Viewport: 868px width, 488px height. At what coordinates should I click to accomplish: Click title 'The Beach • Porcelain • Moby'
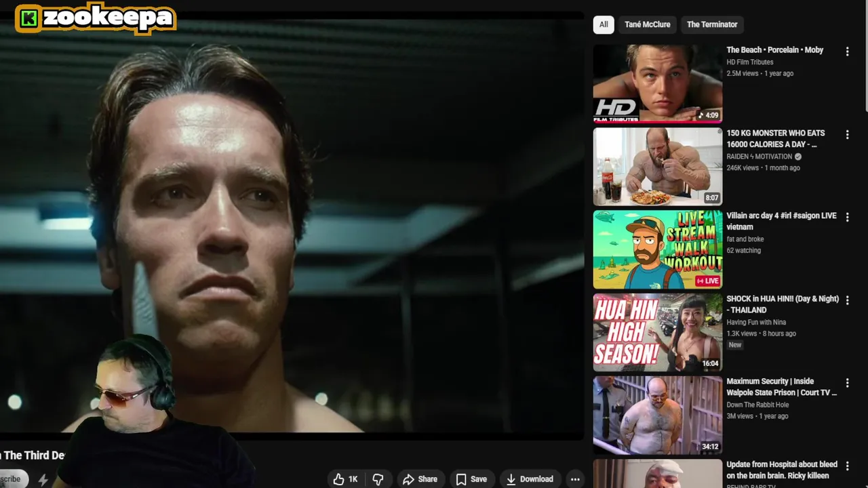coord(774,50)
